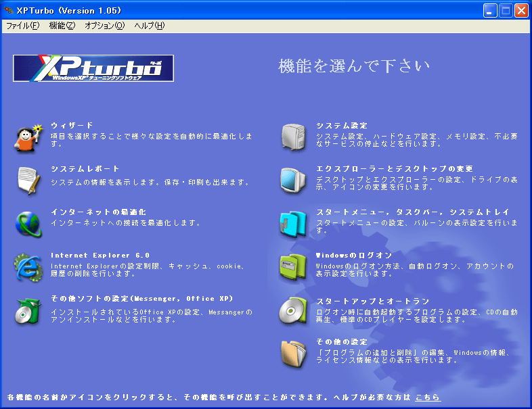Click the description about Add/Remove Programs editing
The width and height of the screenshot is (532, 409).
point(413,356)
